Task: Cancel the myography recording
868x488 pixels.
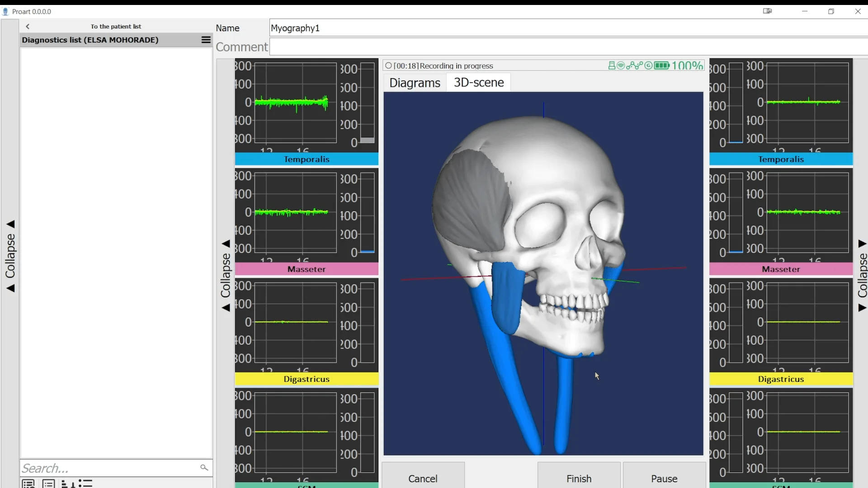Action: (423, 475)
